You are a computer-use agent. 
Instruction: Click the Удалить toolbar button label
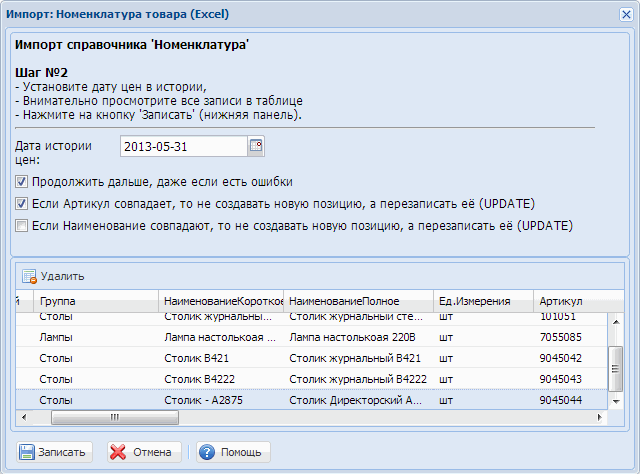click(x=62, y=276)
